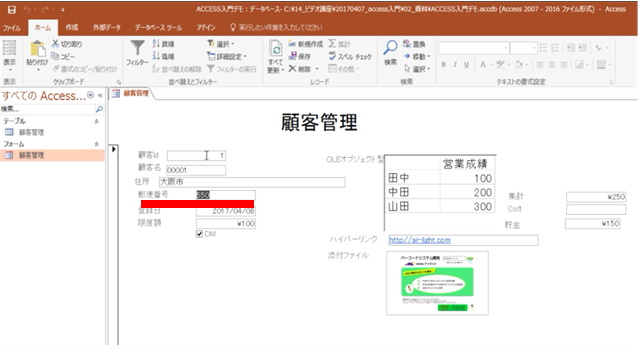640x360 pixels.
Task: Click navigation pane search magnifier icon
Action: [99, 109]
